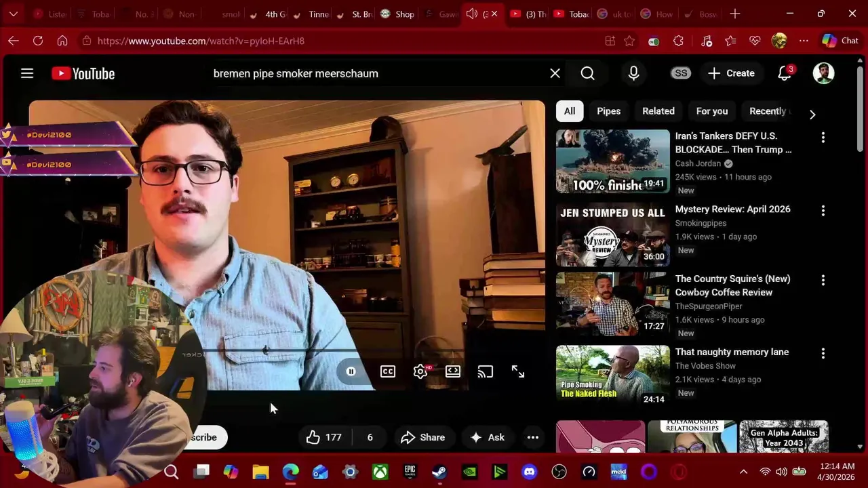Open Epic Games launcher from taskbar
The width and height of the screenshot is (868, 488).
point(410,472)
